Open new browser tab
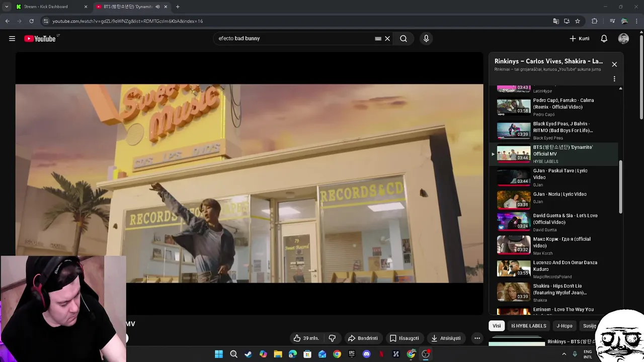 click(178, 7)
